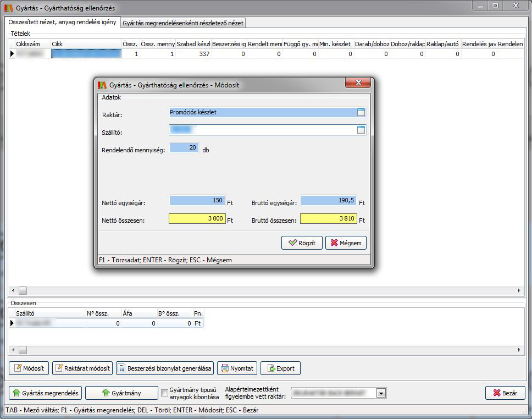The width and height of the screenshot is (532, 419).
Task: Click the Módosít edit button
Action: click(29, 368)
